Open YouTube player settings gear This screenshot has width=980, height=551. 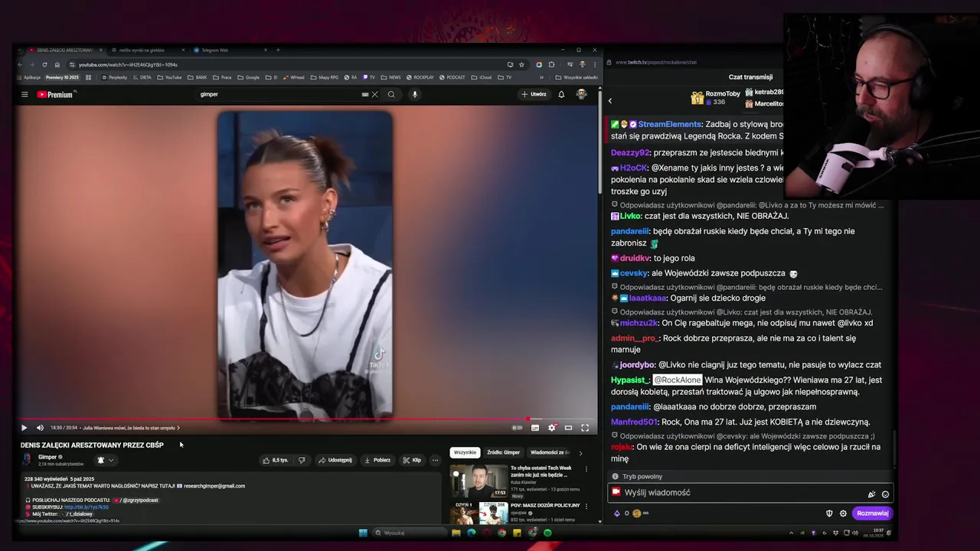tap(552, 428)
